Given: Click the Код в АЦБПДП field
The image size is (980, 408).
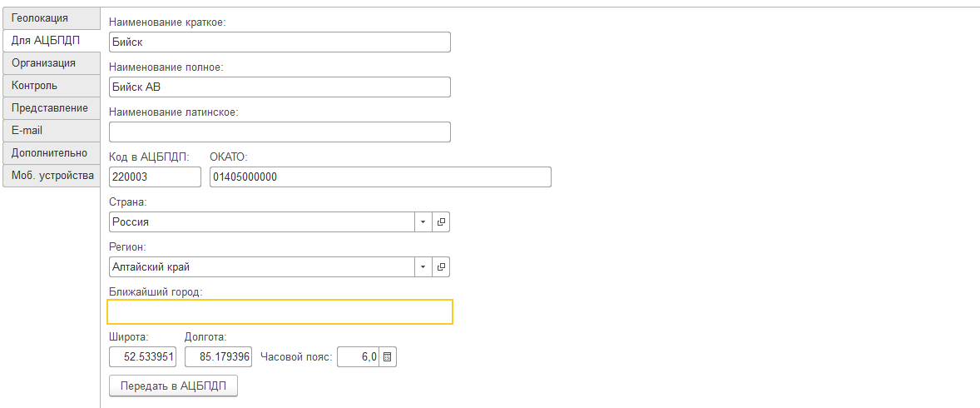Looking at the screenshot, I should [155, 177].
